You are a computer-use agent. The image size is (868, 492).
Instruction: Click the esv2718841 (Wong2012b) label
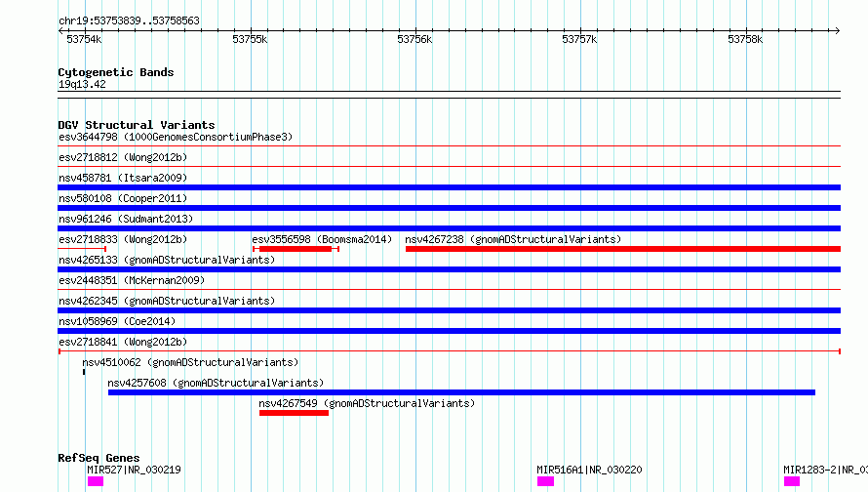[x=123, y=342]
